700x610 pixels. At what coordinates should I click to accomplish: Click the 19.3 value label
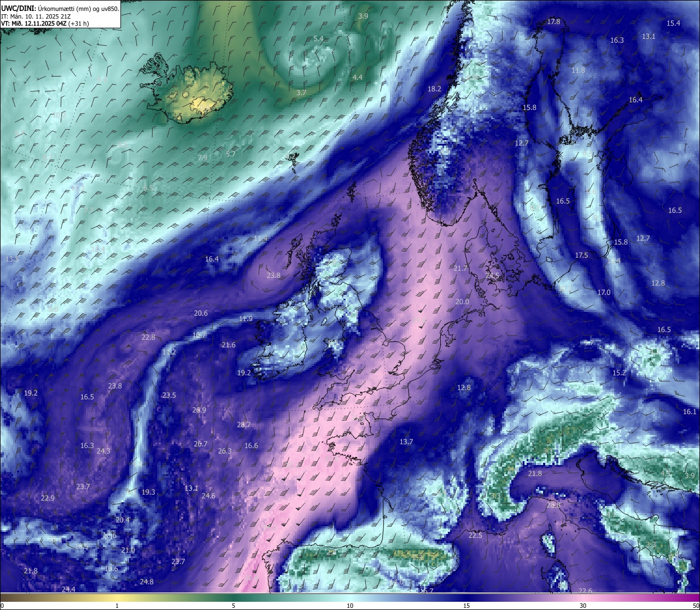point(148,492)
